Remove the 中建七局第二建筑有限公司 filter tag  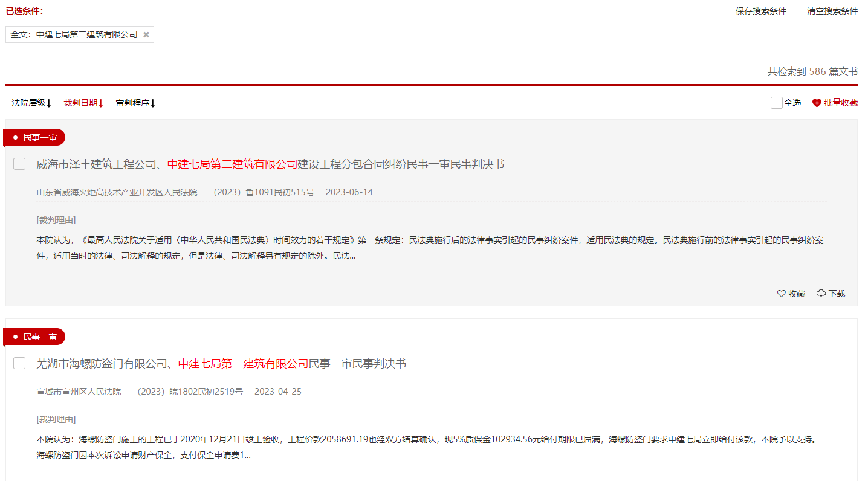146,35
